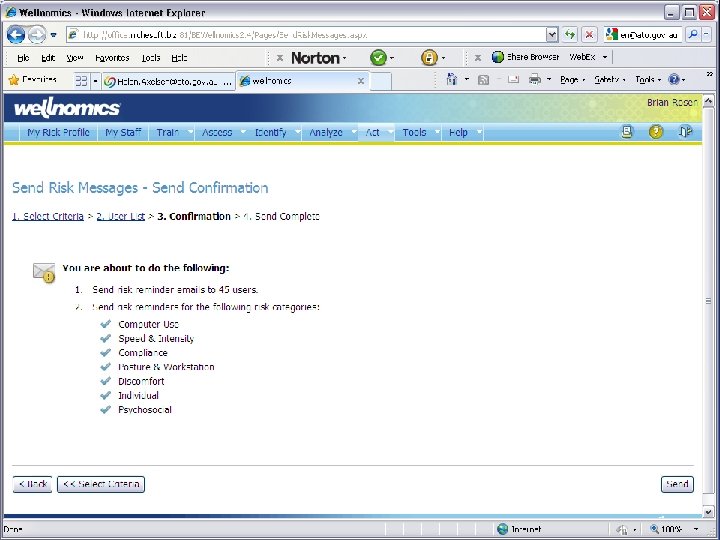Screen dimensions: 720x540
Task: Open the Norton toolbar menu
Action: coord(318,58)
